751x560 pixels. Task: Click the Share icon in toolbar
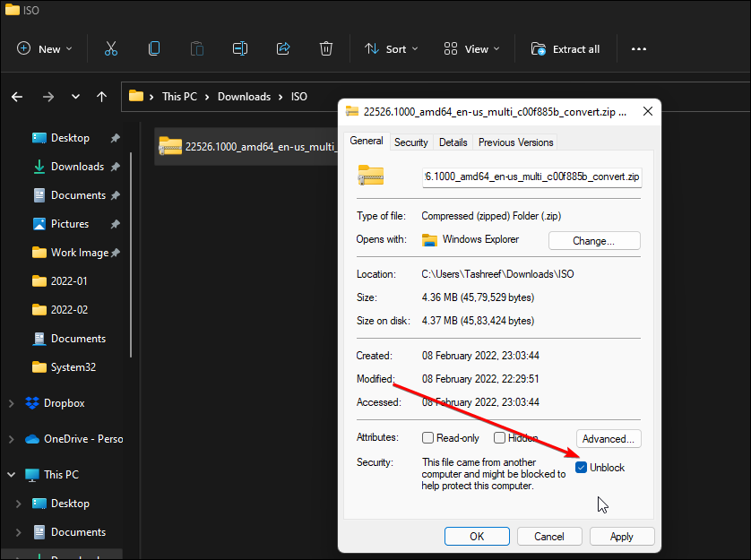[283, 48]
